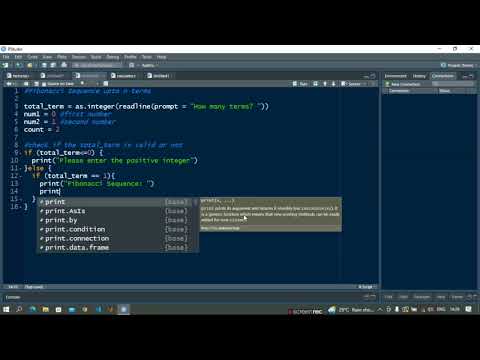Switch to the Environment tab
The height and width of the screenshot is (360, 480).
pos(396,76)
